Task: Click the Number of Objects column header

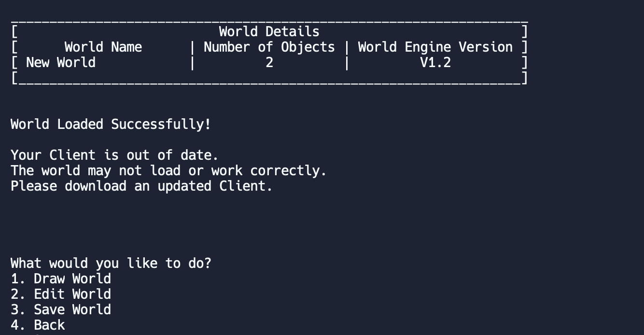Action: point(269,47)
